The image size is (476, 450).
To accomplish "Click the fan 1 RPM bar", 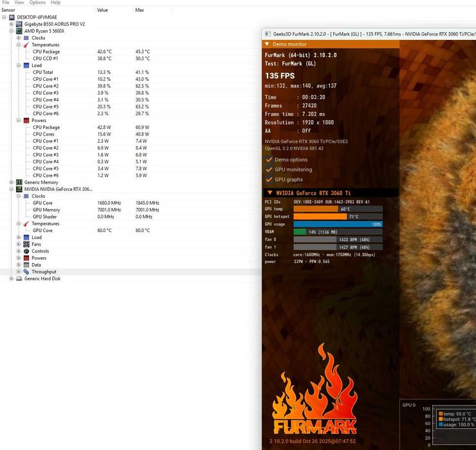I will 338,247.
